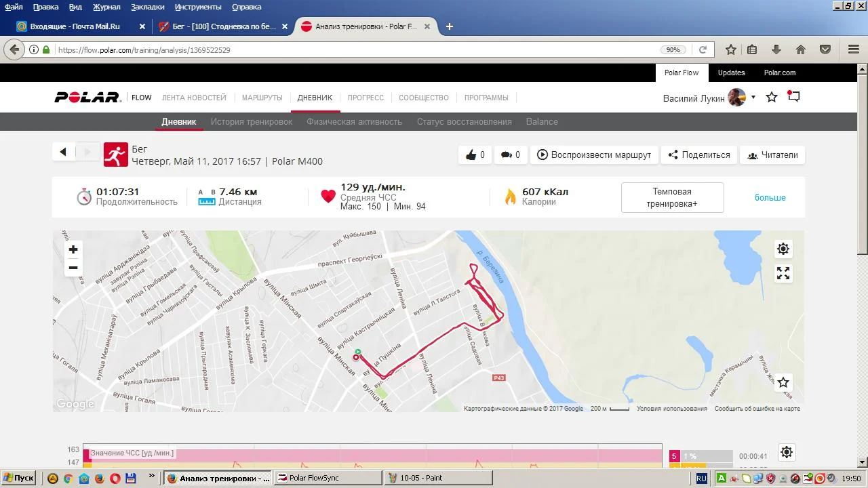Open the Журнал menu
Screen dimensions: 868x488
tap(106, 7)
